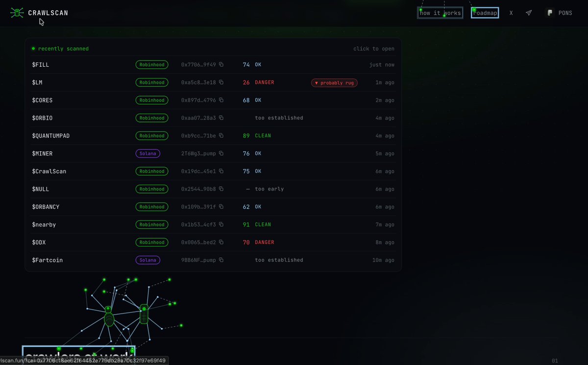Viewport: 588px width, 365px height.
Task: Click the CRAWLSCAN brand name
Action: click(x=48, y=13)
